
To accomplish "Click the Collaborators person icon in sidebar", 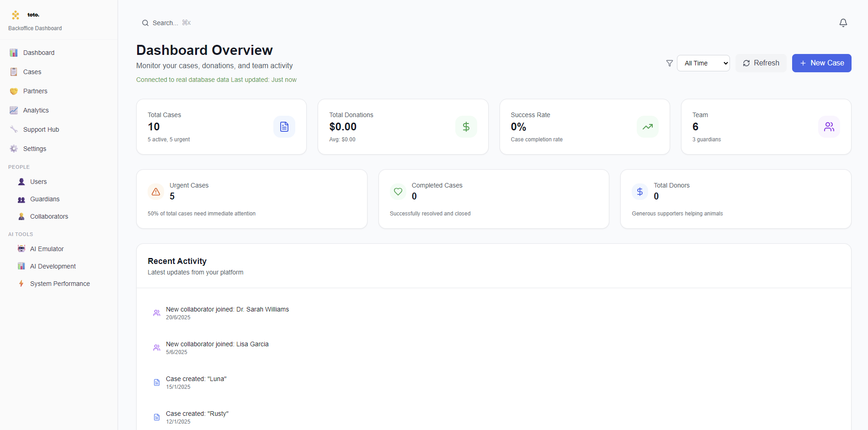I will pyautogui.click(x=21, y=216).
